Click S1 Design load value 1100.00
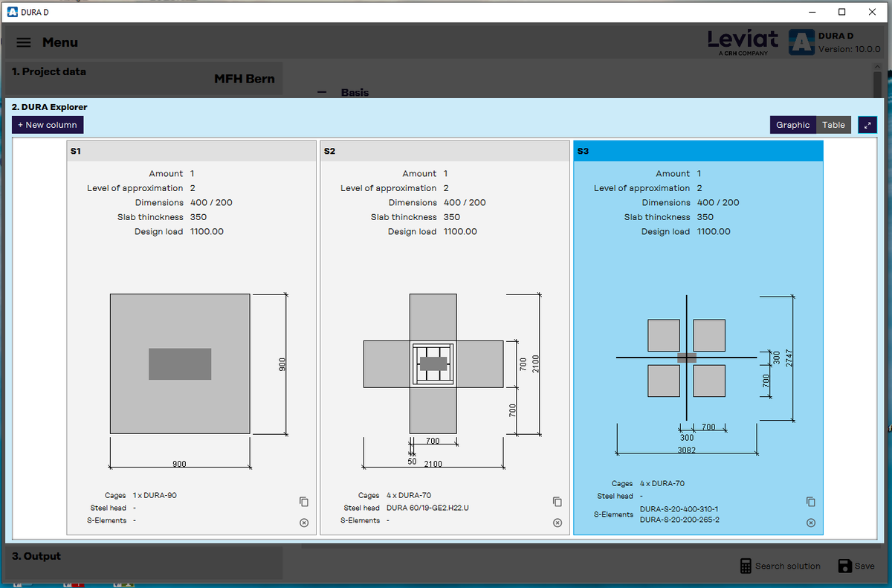Screen dimensions: 892x588 [x=207, y=231]
